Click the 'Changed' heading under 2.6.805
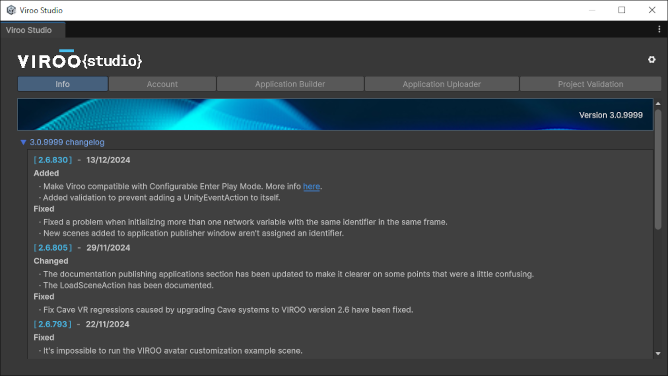The width and height of the screenshot is (668, 376). point(51,261)
